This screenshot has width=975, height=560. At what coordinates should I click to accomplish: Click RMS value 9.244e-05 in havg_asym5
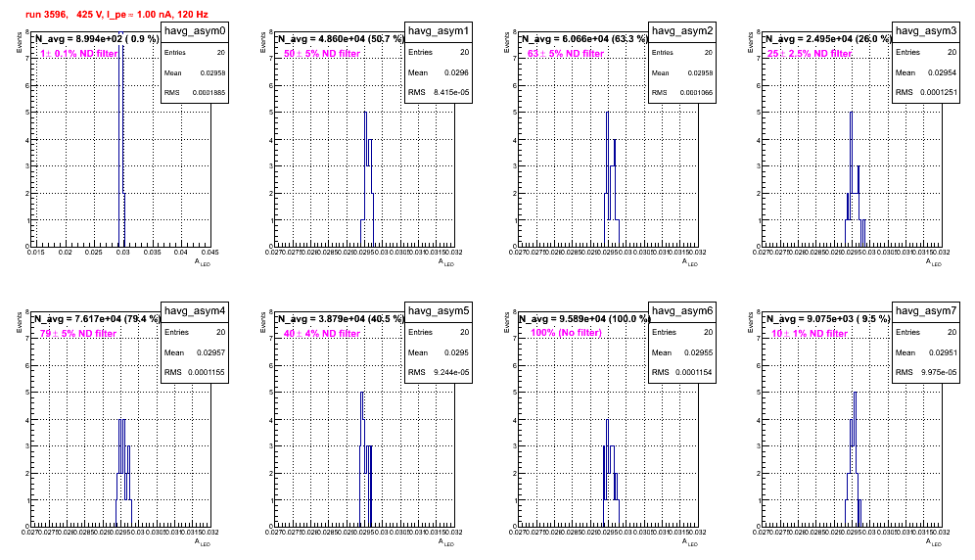451,372
